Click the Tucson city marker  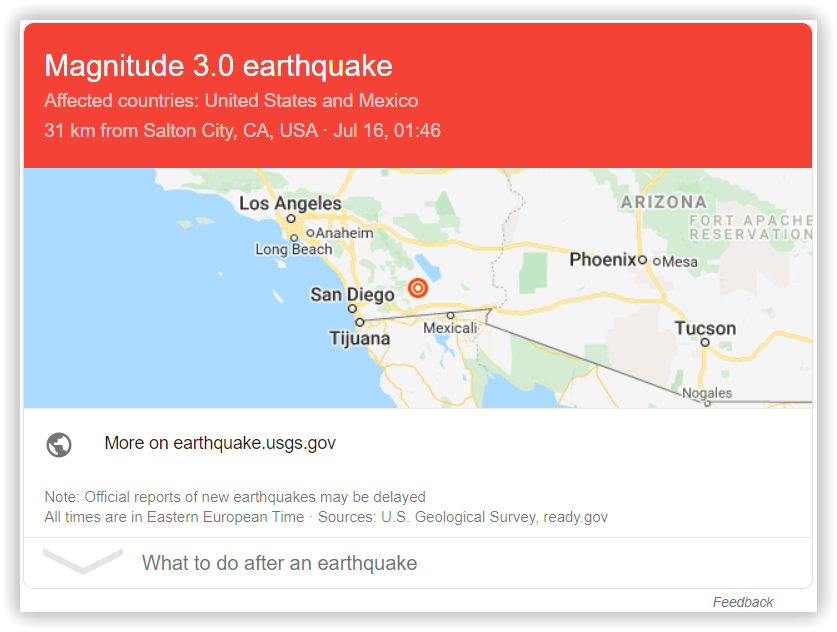tap(705, 342)
